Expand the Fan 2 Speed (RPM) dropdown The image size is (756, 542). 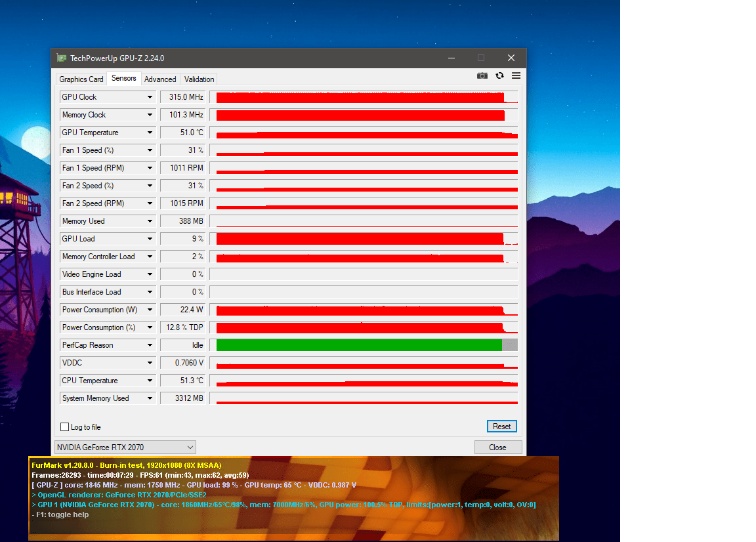coord(150,203)
